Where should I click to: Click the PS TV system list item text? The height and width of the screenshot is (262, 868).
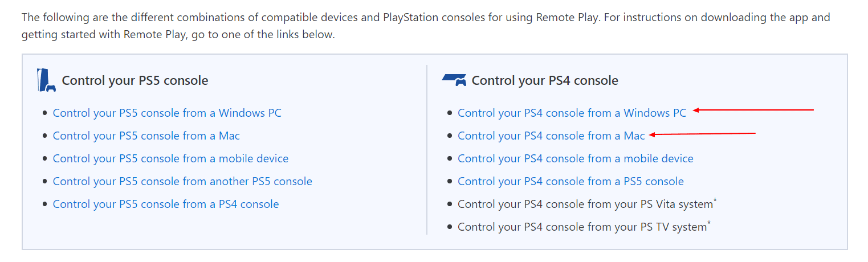click(x=582, y=227)
